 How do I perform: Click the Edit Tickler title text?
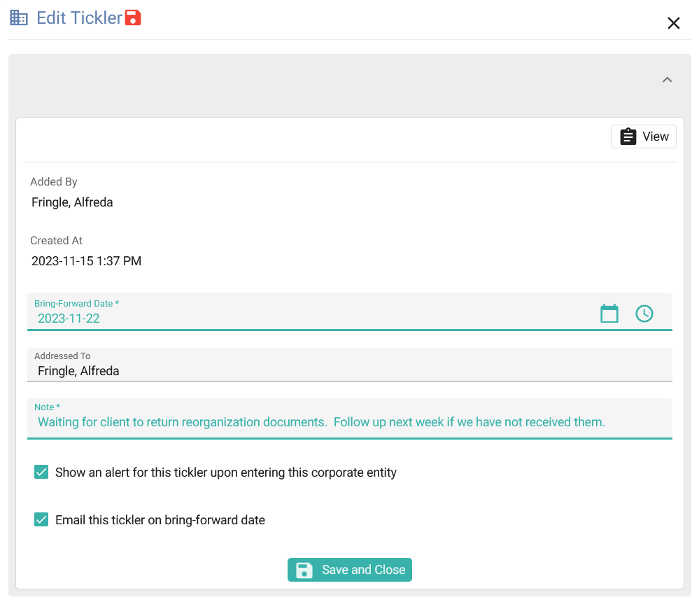coord(79,18)
